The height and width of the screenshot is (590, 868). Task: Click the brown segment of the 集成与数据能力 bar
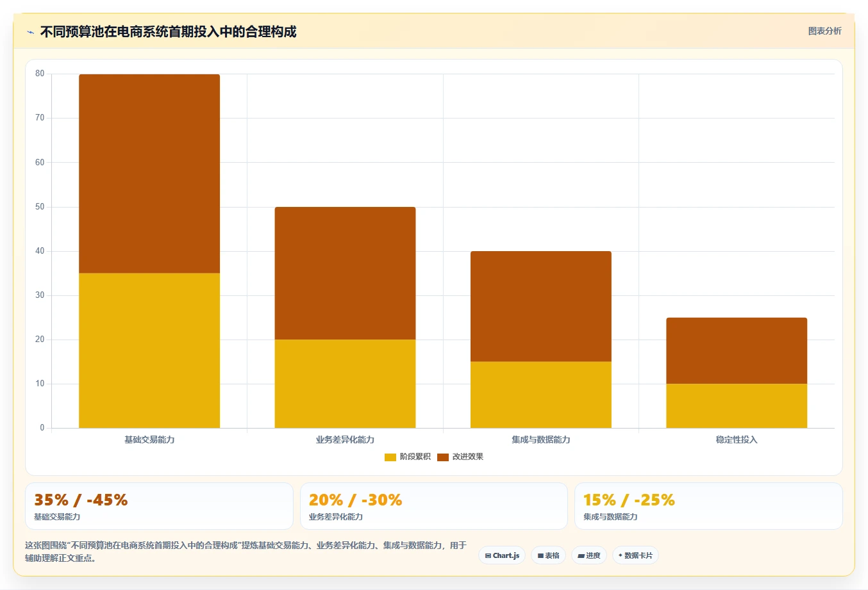[541, 306]
